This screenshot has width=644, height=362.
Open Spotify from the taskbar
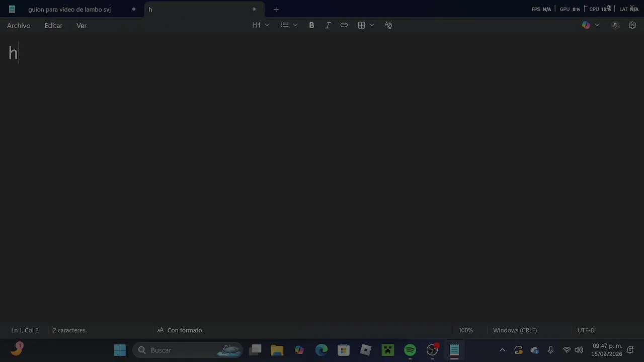tap(410, 350)
